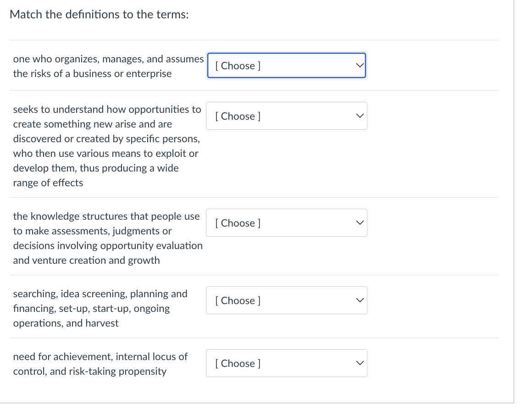Image resolution: width=532 pixels, height=411 pixels.
Task: Select the '[ Choose ]' placeholder in the first dropdown
Action: 238,66
